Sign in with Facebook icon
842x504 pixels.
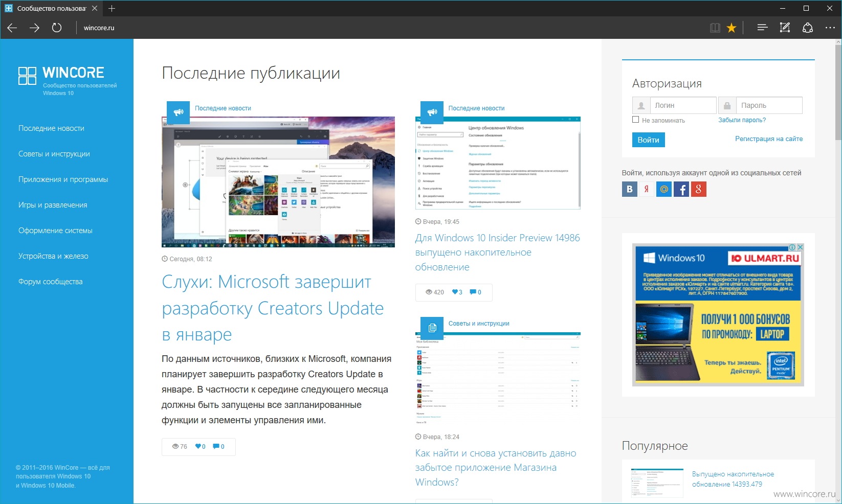click(x=681, y=189)
